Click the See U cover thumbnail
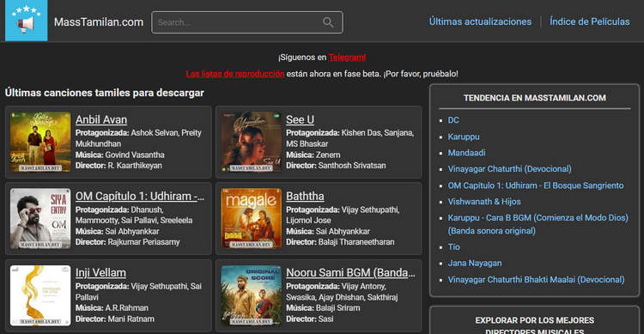Viewport: 644px width, 334px height. [x=251, y=142]
